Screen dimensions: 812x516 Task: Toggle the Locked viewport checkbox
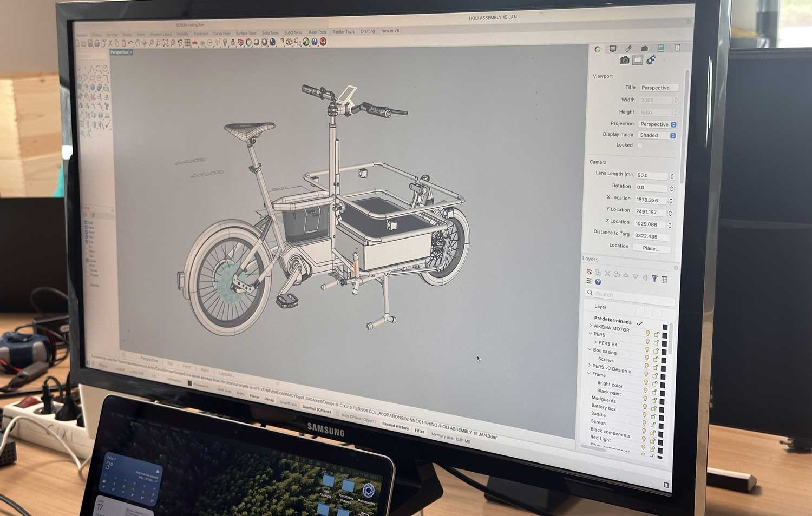(x=640, y=145)
